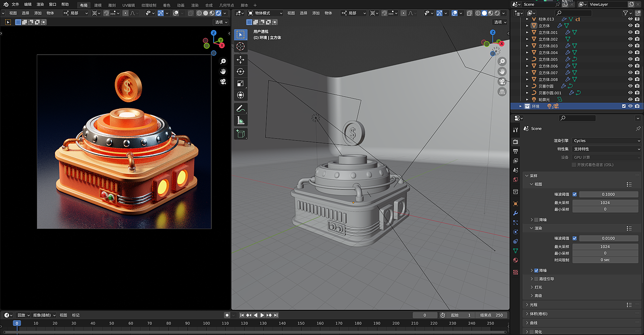Select the Add Cube tool
Screen dimensions: 644x335
(240, 133)
